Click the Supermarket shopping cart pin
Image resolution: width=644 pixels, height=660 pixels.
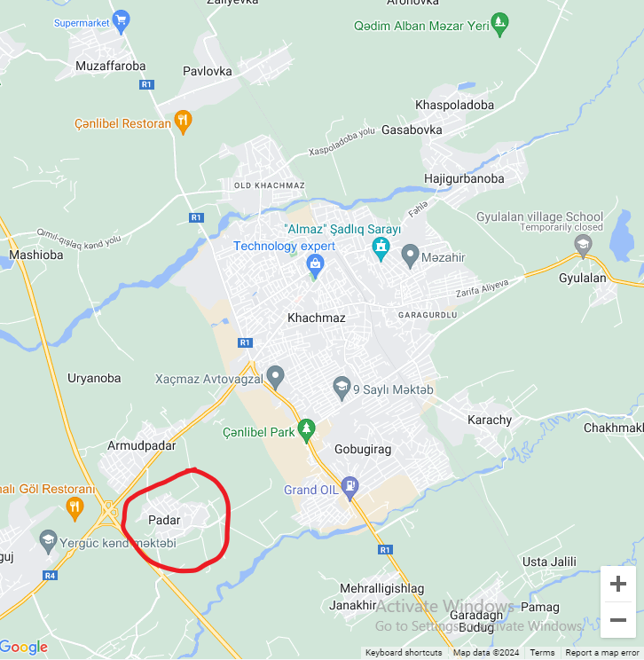(122, 21)
